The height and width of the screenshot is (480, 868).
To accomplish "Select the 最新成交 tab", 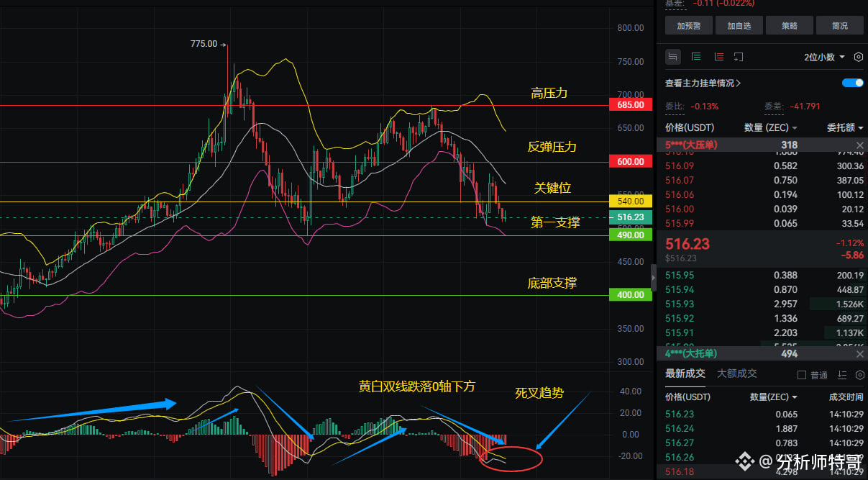I will coord(685,373).
